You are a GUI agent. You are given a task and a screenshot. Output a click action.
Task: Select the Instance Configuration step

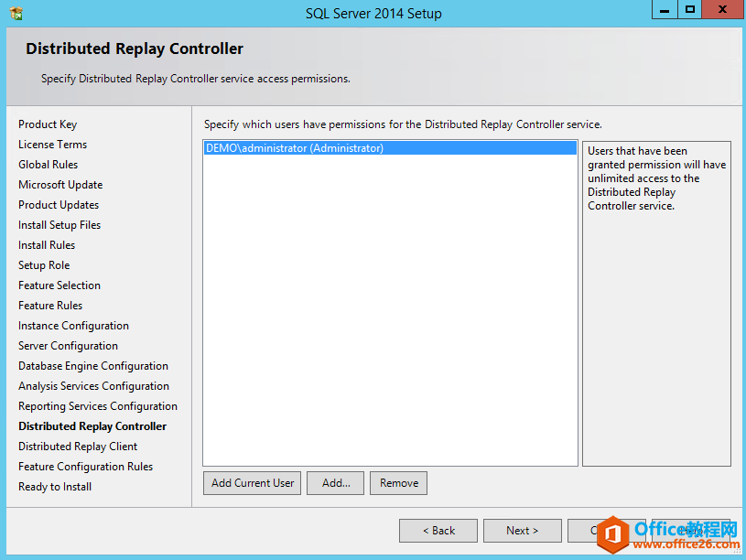point(74,326)
